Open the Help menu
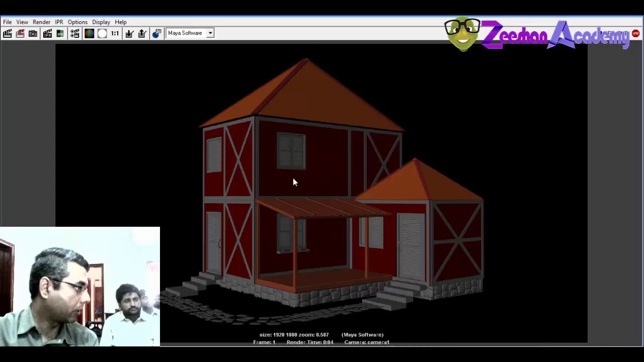 tap(121, 22)
